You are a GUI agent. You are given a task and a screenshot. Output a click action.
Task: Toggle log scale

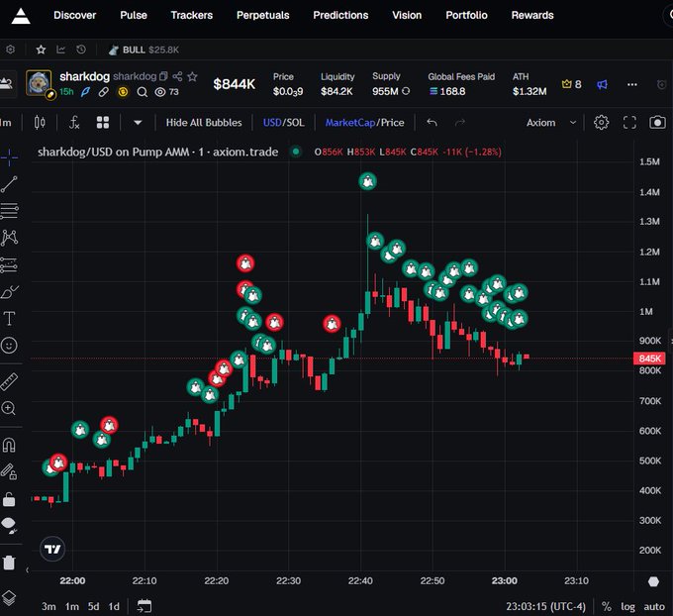click(x=627, y=606)
